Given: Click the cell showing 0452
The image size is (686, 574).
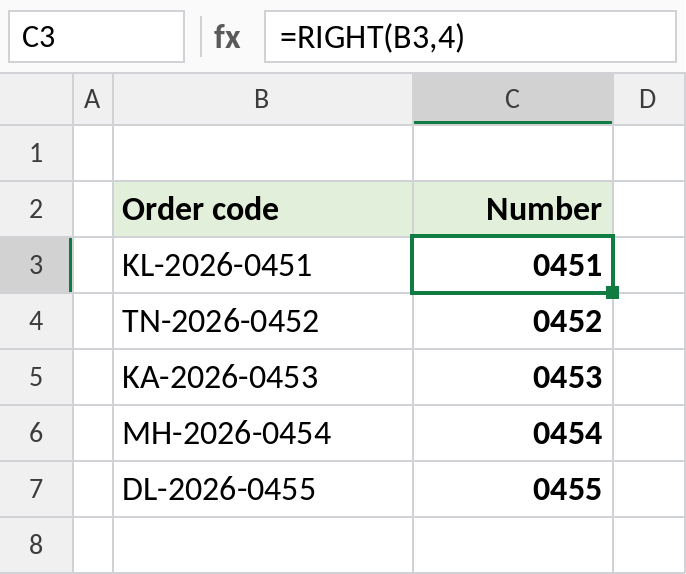Looking at the screenshot, I should 513,321.
